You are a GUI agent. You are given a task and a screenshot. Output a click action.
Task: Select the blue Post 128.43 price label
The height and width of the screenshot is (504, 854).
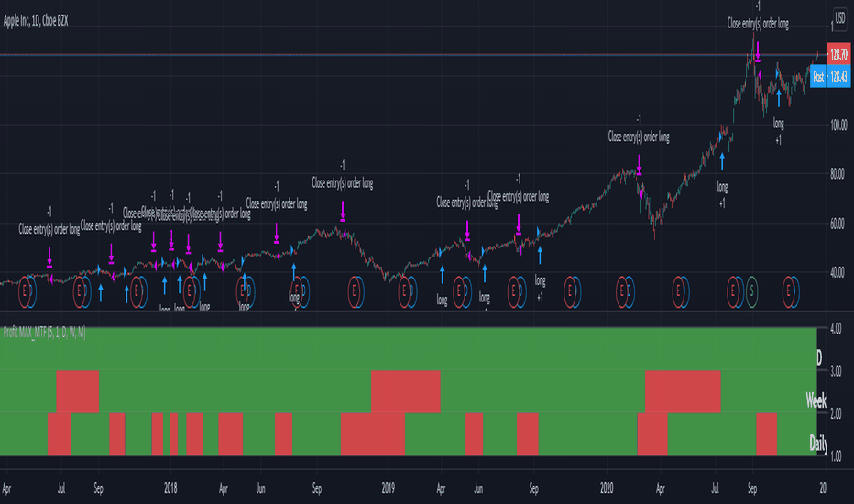[830, 76]
